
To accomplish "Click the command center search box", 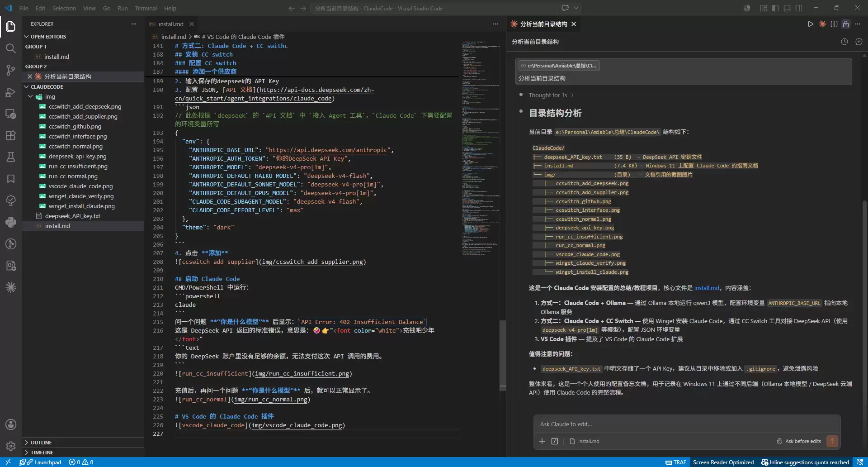I will (x=434, y=8).
